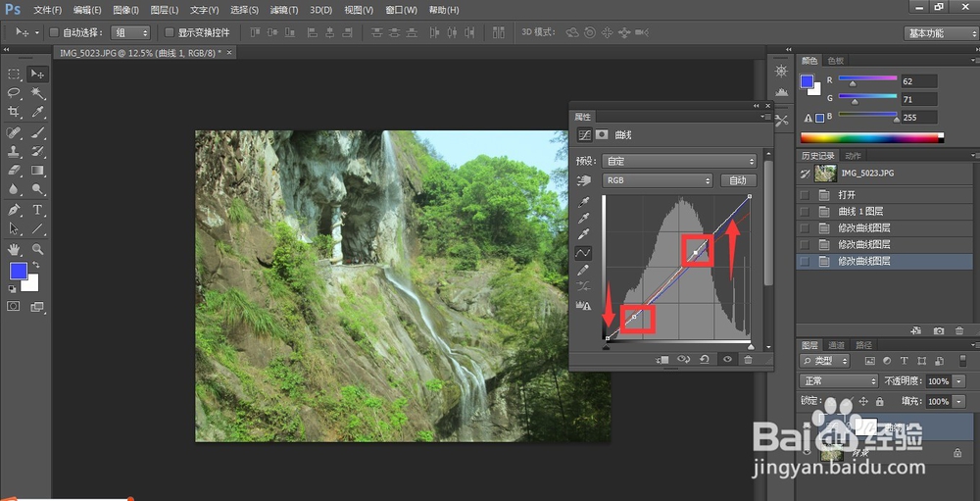Open the 文件(F) menu
This screenshot has height=501, width=980.
point(47,10)
